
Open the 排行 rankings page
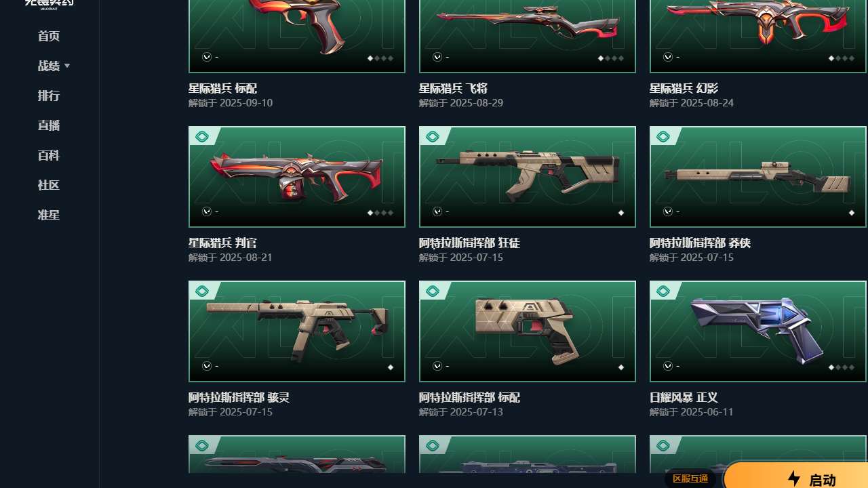(49, 96)
